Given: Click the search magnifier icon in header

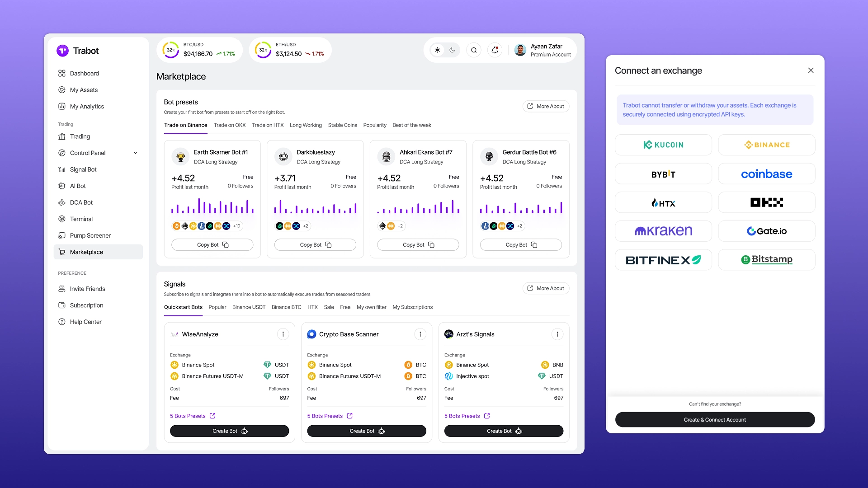Looking at the screenshot, I should point(474,50).
